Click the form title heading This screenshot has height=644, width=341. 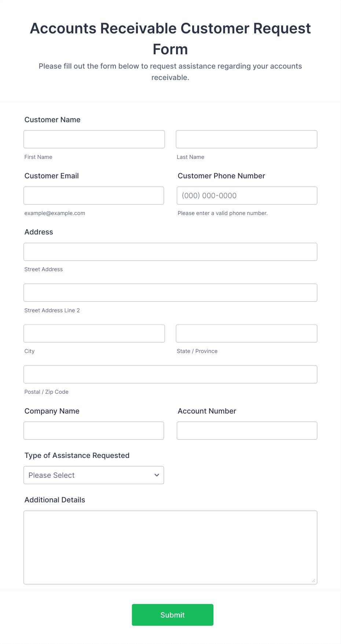pyautogui.click(x=170, y=38)
